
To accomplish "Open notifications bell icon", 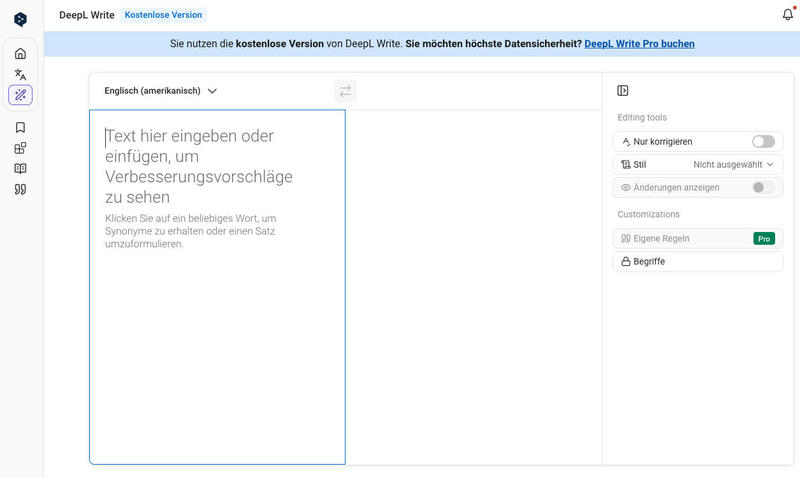I will pos(788,14).
